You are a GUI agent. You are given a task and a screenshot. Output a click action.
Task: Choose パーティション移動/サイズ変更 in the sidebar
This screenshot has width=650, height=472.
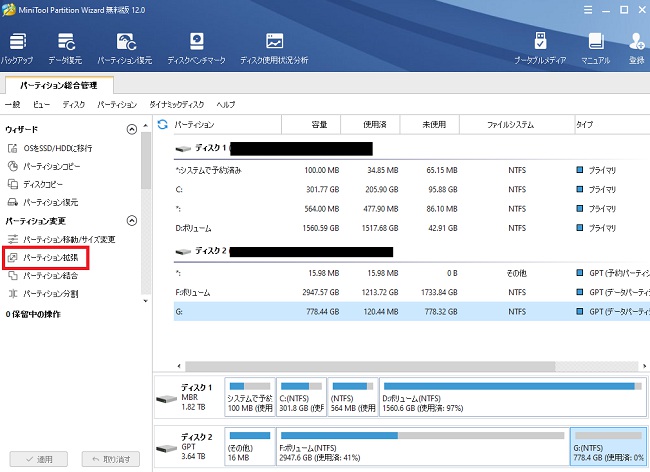(x=61, y=239)
